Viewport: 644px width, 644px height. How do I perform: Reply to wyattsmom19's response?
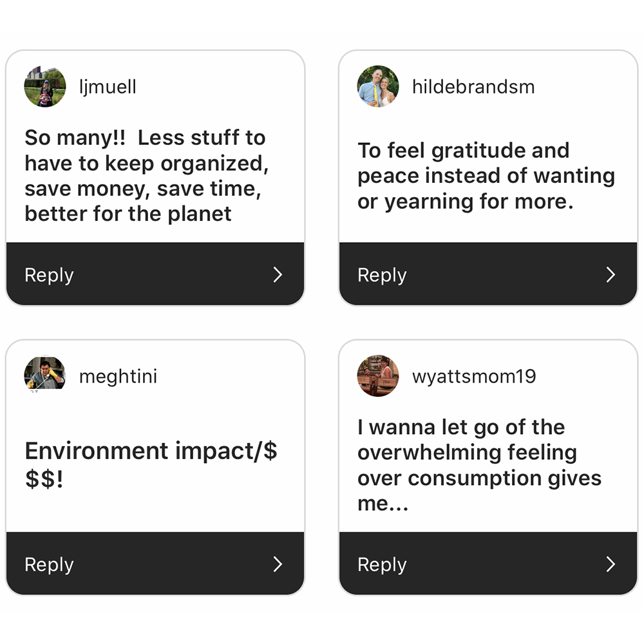coord(488,563)
